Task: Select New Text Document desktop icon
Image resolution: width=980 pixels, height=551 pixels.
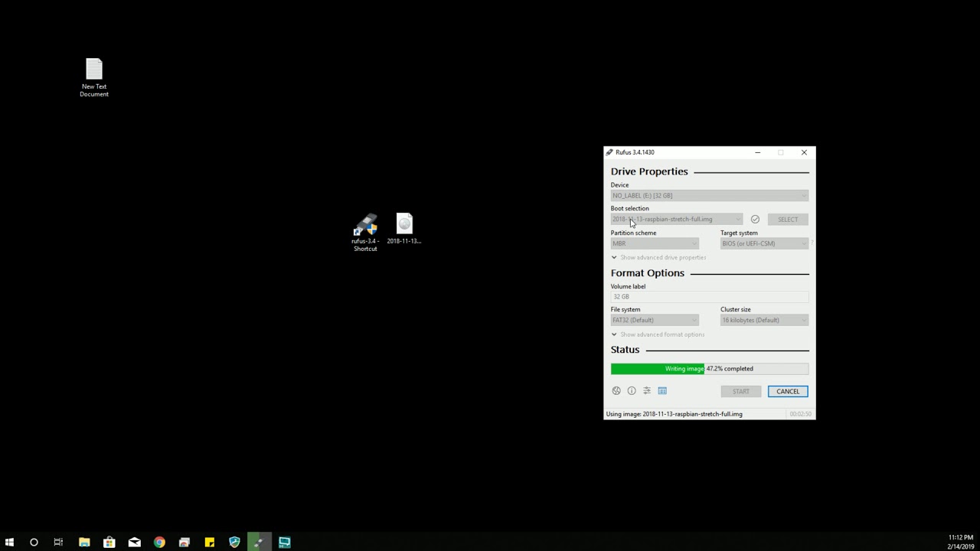Action: coord(94,77)
